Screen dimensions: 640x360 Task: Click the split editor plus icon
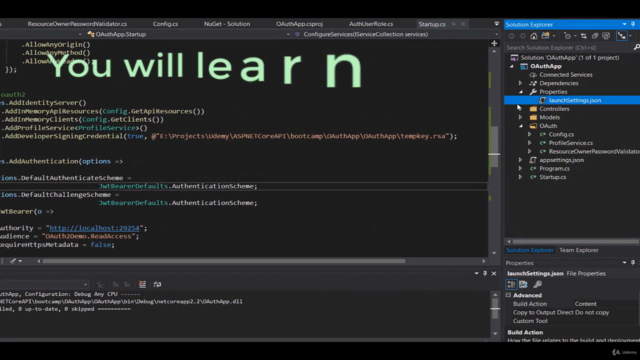point(494,43)
